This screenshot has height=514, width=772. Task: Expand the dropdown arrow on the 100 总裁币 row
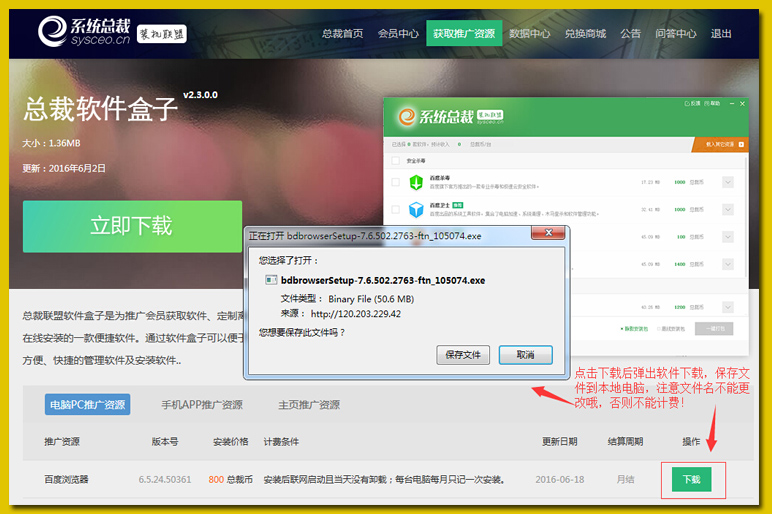click(728, 237)
